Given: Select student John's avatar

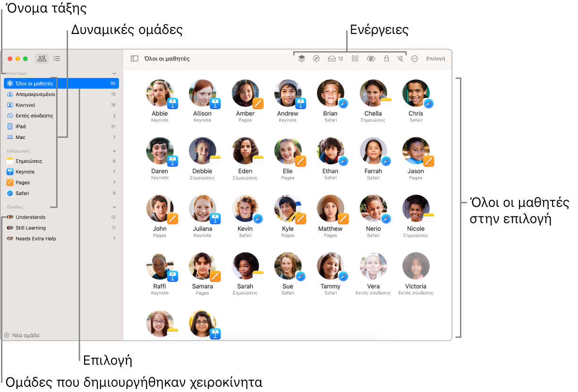Looking at the screenshot, I should (160, 209).
